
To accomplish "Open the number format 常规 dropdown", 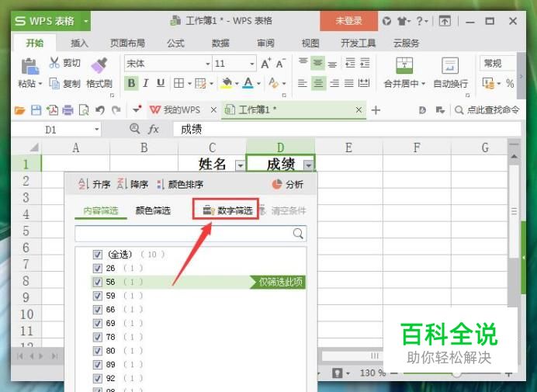I will [498, 64].
